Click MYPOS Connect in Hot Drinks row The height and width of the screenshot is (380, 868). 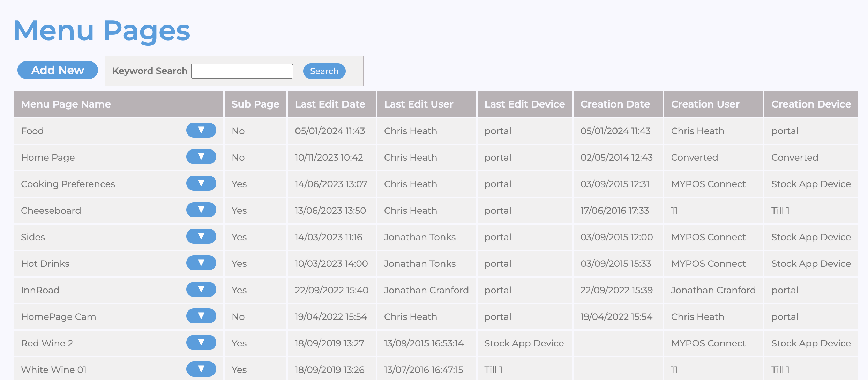[709, 264]
